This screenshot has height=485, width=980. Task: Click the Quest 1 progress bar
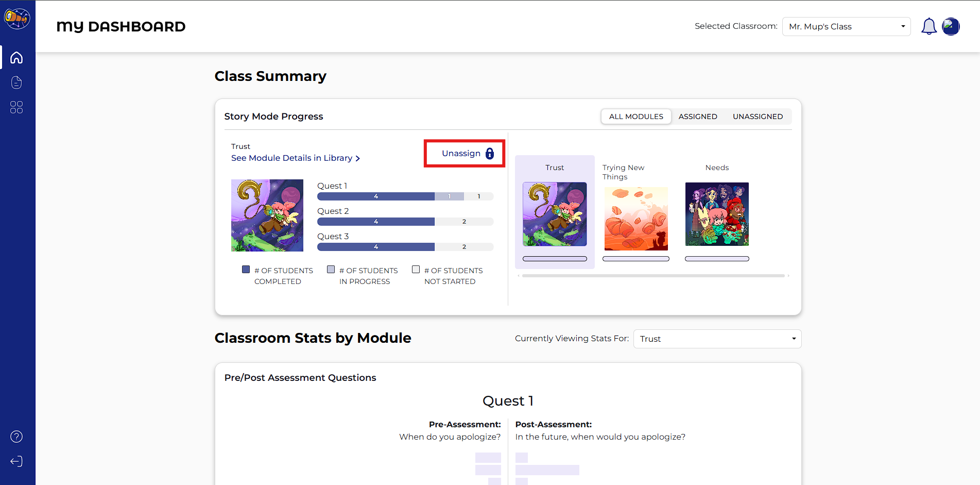(405, 196)
